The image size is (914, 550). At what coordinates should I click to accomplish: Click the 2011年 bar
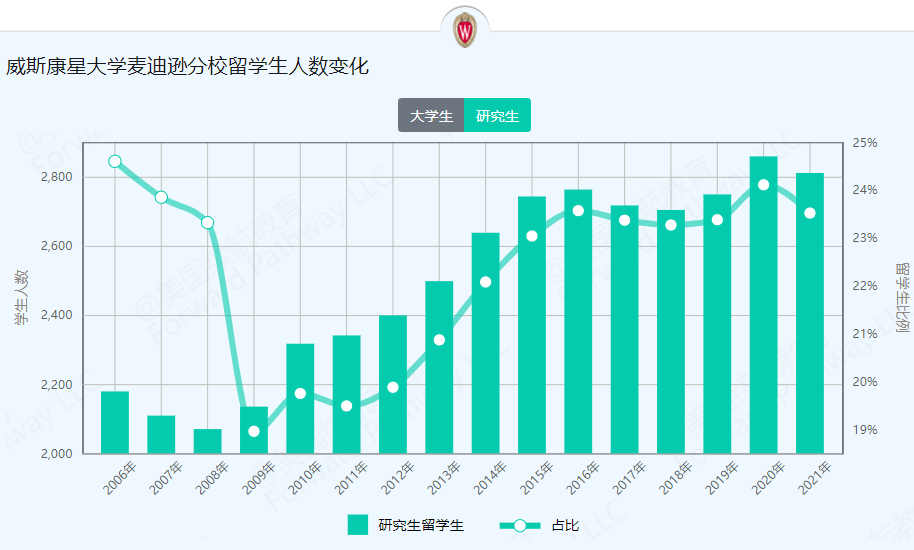pyautogui.click(x=347, y=394)
